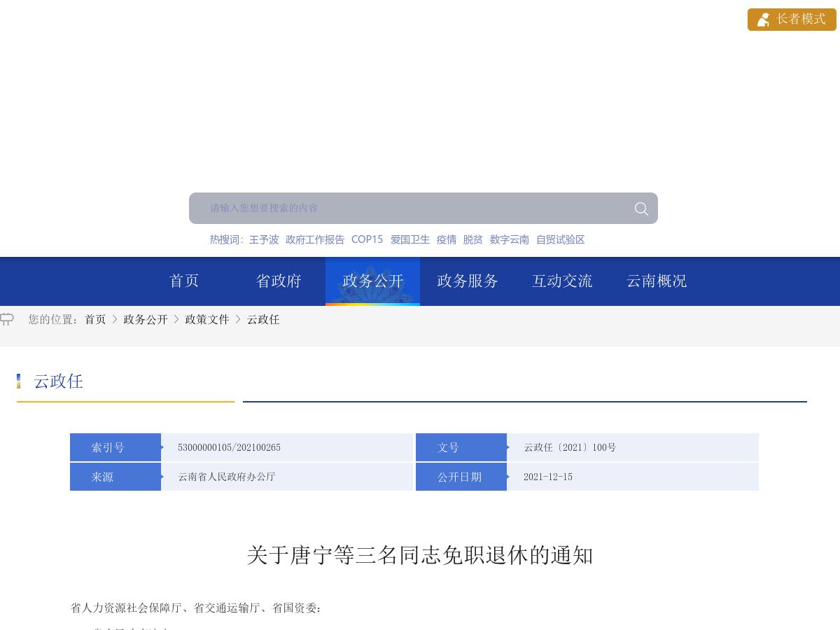
Task: Open the 省政府 navigation menu
Action: click(278, 281)
